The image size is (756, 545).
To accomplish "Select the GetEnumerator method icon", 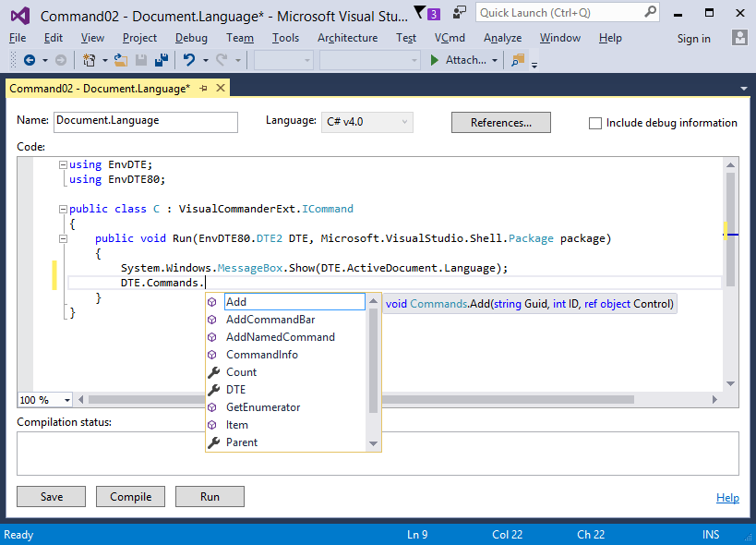I will (x=212, y=407).
